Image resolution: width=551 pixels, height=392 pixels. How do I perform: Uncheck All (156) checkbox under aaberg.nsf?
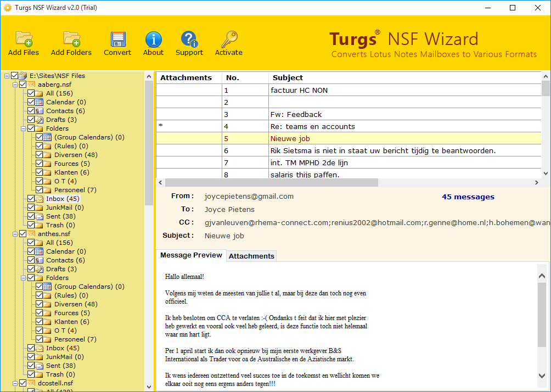31,93
